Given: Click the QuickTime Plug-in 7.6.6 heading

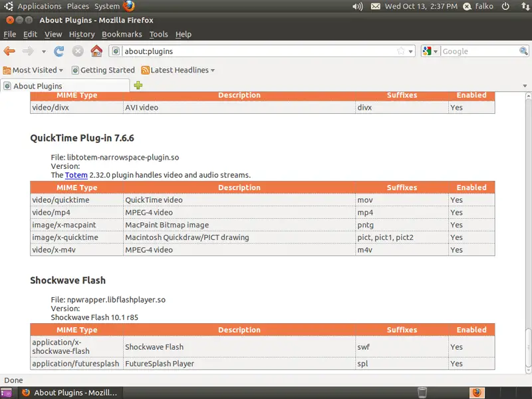Looking at the screenshot, I should (x=82, y=138).
